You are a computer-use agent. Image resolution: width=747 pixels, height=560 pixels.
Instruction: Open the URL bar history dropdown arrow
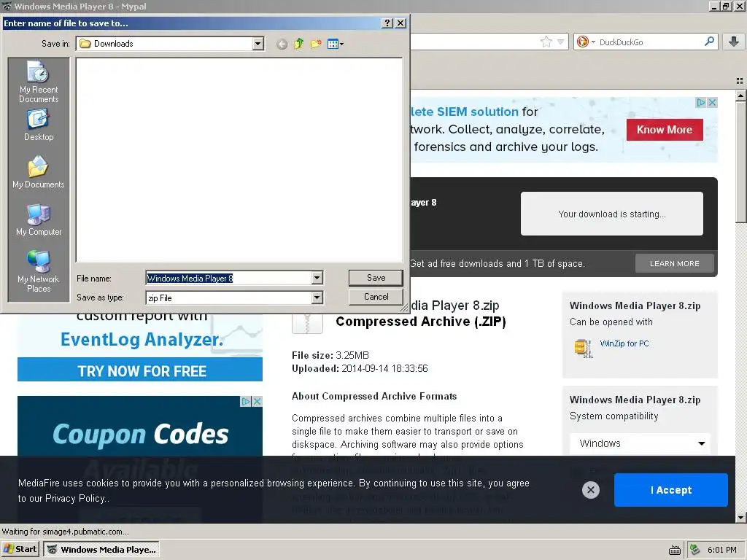pyautogui.click(x=561, y=42)
